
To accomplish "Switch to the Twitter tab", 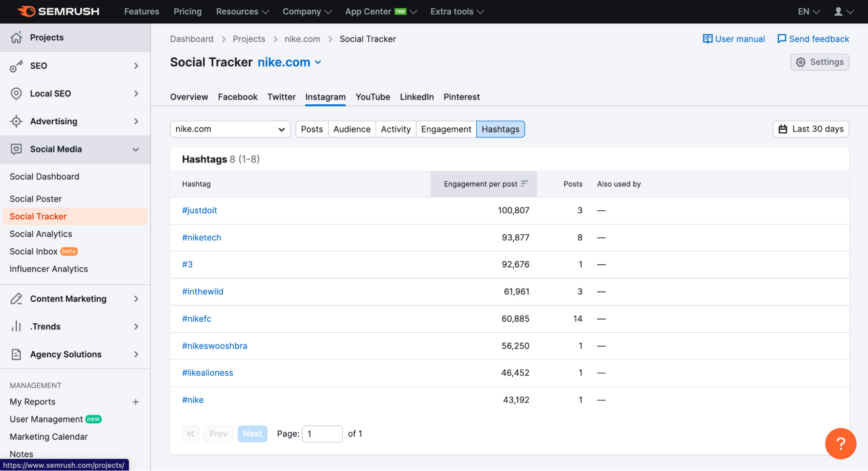I will [x=281, y=97].
